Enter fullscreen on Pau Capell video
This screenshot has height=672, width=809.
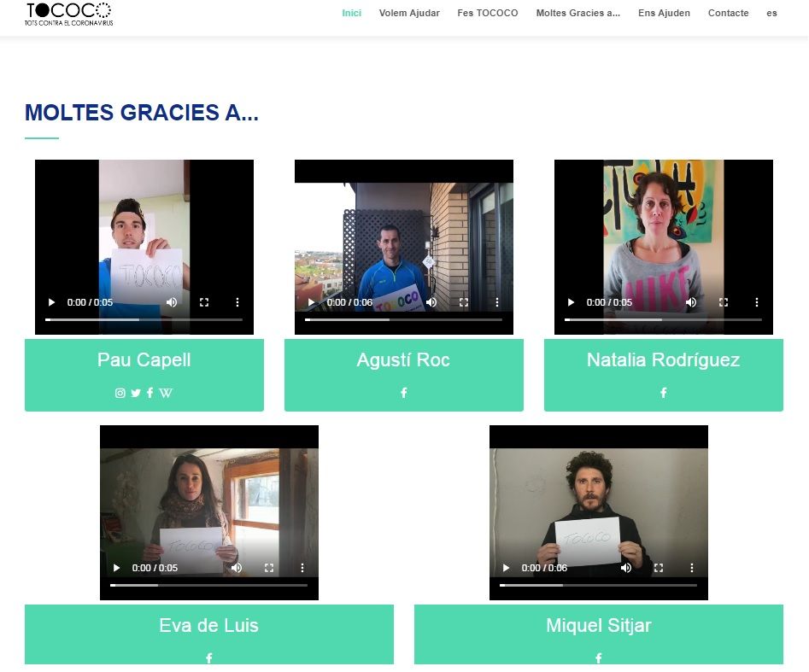[x=204, y=302]
